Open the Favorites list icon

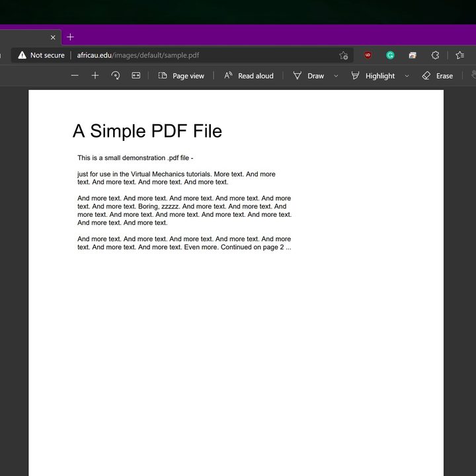click(459, 56)
